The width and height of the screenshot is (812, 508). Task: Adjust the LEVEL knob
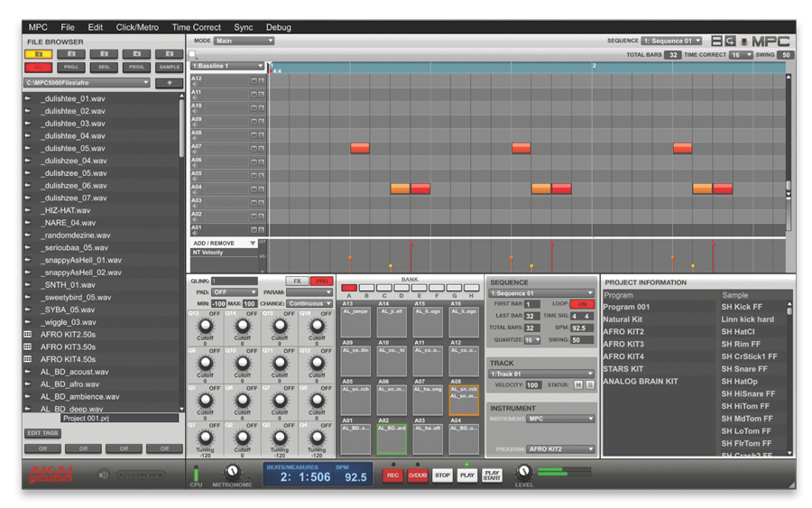pos(524,471)
